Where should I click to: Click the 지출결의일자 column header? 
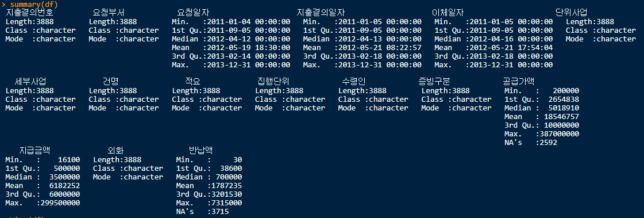click(321, 13)
